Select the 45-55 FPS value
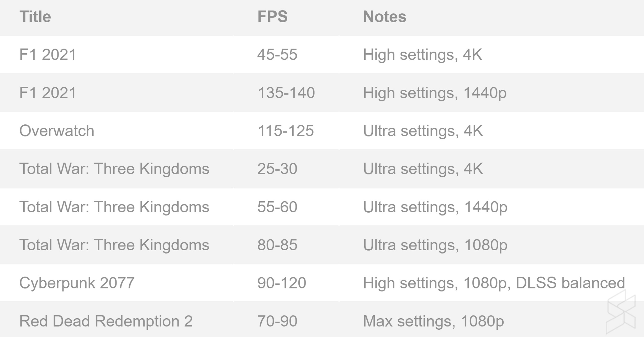 click(x=277, y=55)
